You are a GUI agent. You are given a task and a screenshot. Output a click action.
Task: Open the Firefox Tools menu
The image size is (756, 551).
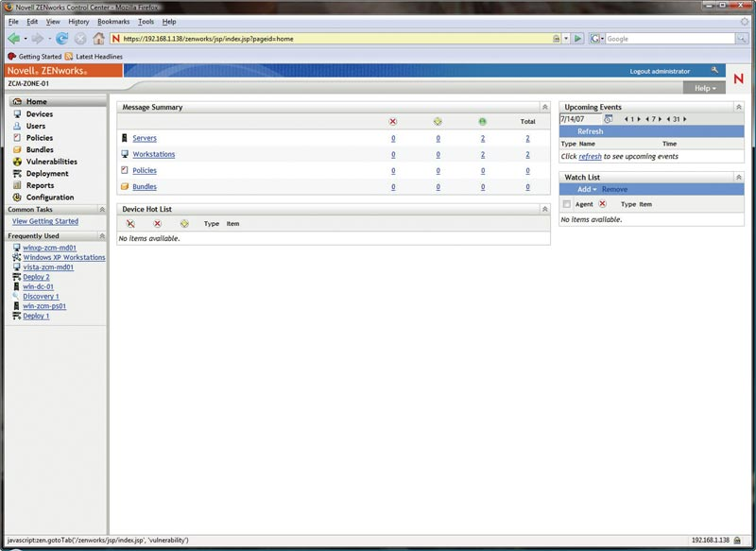point(146,22)
